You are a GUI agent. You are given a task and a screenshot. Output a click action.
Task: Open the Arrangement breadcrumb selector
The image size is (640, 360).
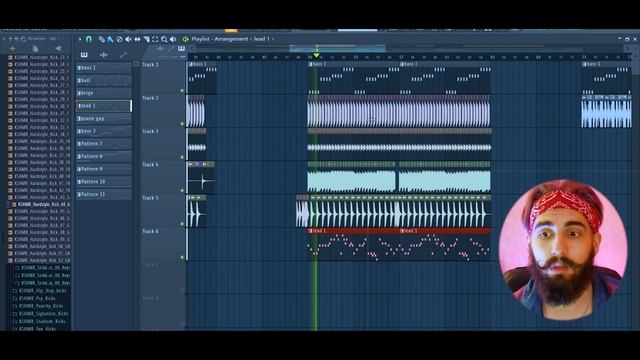pos(231,39)
